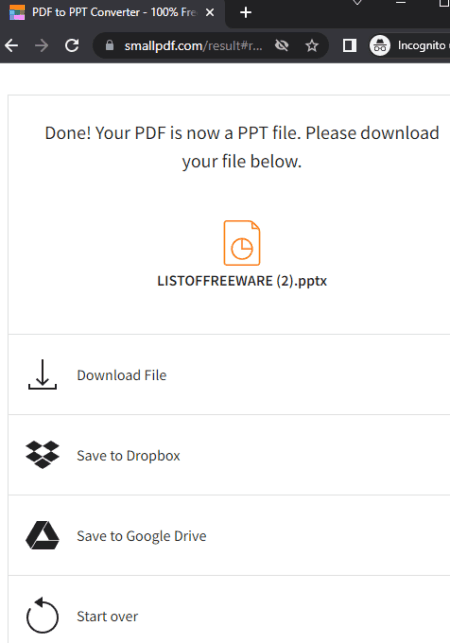Toggle the browser side panel icon
Image resolution: width=450 pixels, height=643 pixels.
tap(349, 46)
